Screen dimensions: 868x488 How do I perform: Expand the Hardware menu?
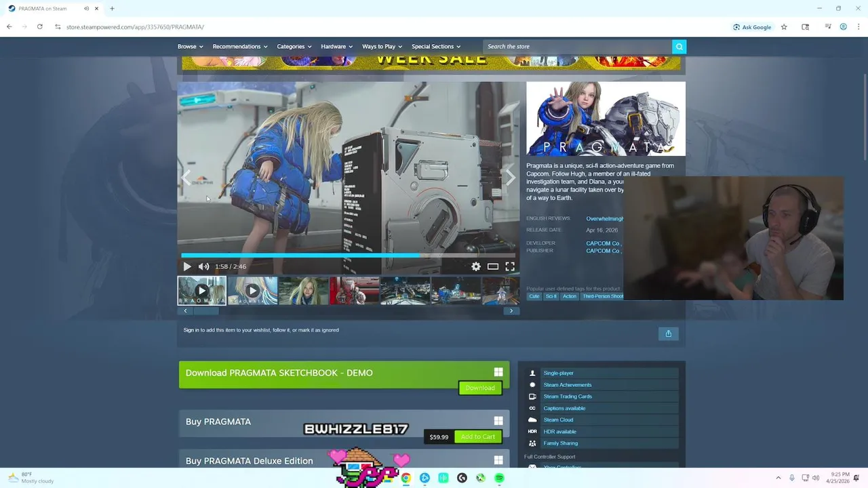tap(337, 46)
